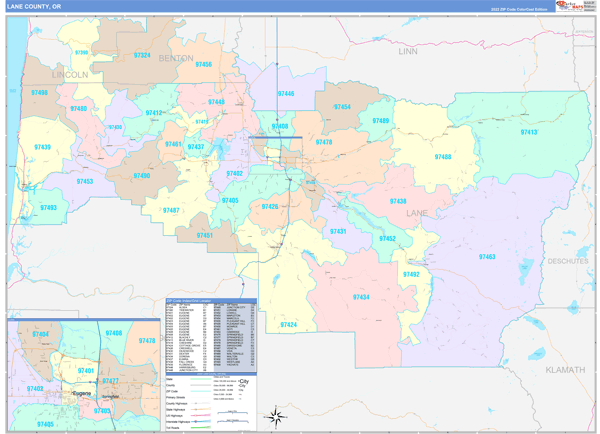Select ZIP code 97463 area
The width and height of the screenshot is (600, 434).
487,257
